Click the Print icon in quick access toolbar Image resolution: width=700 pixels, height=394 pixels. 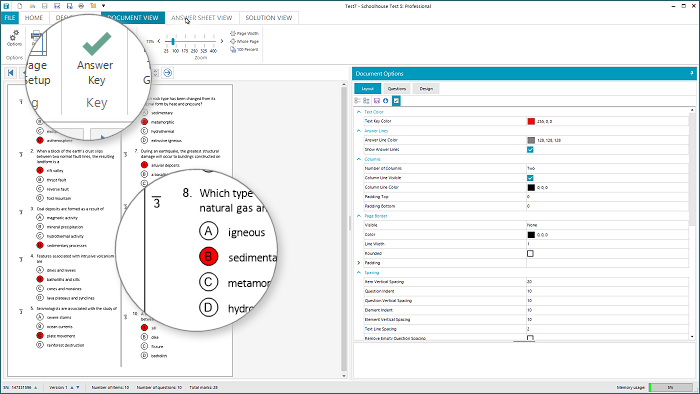tap(81, 6)
